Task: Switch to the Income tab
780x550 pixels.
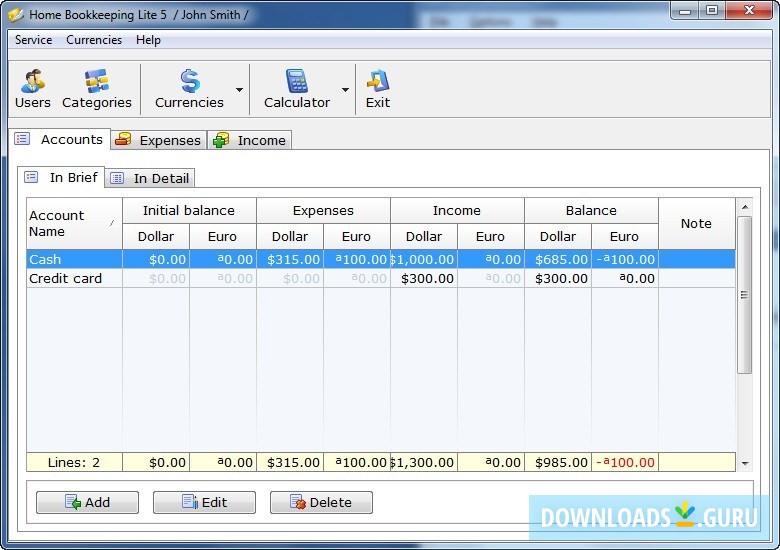Action: point(250,140)
